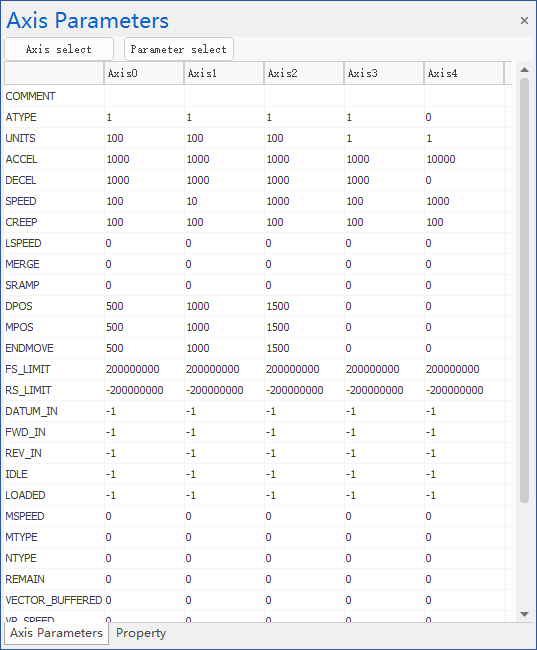Select Axis4 DECEL value 0
Screen dimensions: 537x650
click(428, 180)
